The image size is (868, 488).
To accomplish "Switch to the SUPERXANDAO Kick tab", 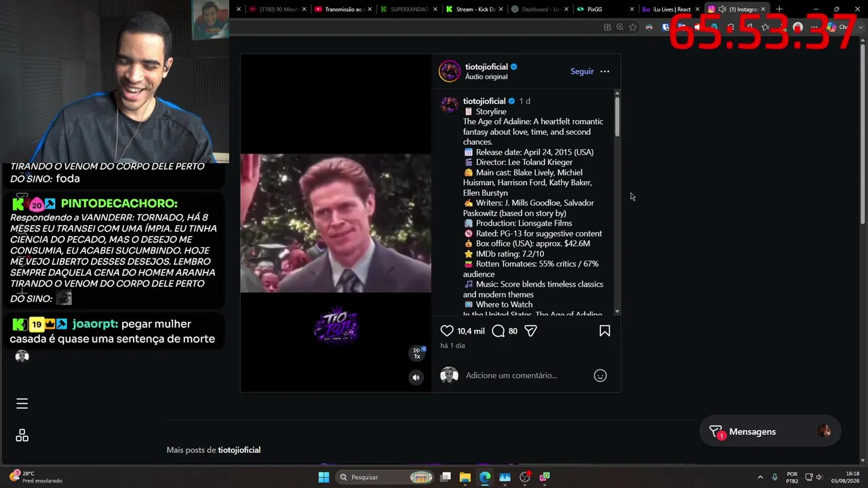I will pos(408,9).
